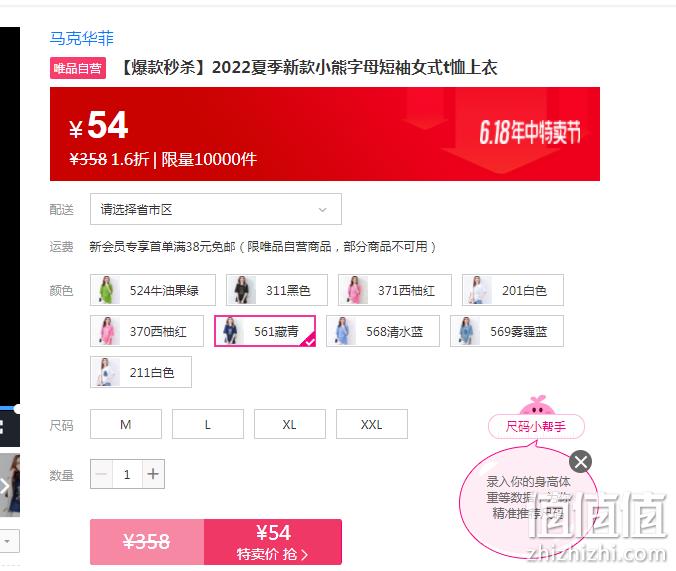Select the 524牛油果绿 color option
Viewport: 676px width, 571px height.
tap(153, 290)
